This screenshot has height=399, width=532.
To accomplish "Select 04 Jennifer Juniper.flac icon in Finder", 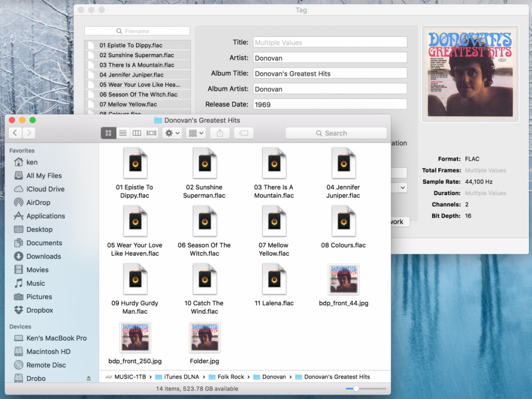I will point(344,163).
